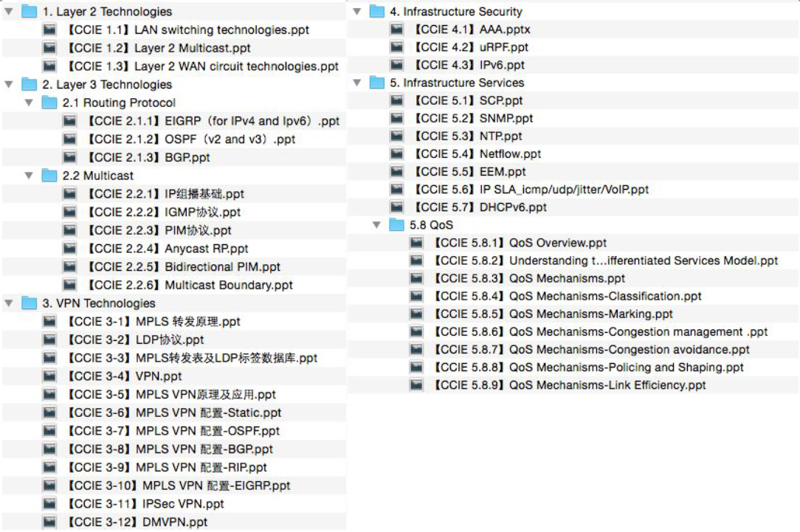
Task: Click the ppt icon for CCIE 4.3 IPv6
Action: click(397, 65)
